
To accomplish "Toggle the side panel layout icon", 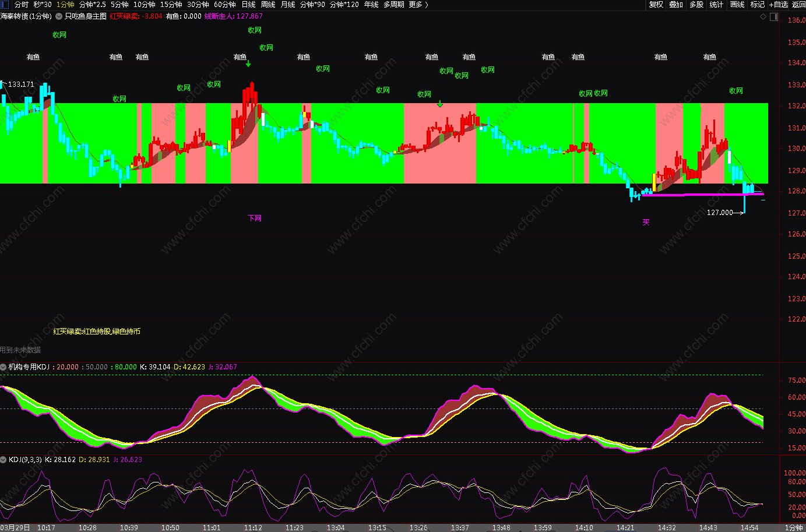I will [x=774, y=17].
